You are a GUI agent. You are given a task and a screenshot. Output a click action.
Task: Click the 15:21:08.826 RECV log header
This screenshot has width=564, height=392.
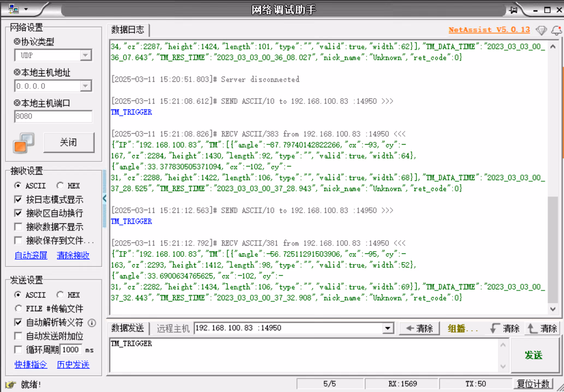(258, 134)
